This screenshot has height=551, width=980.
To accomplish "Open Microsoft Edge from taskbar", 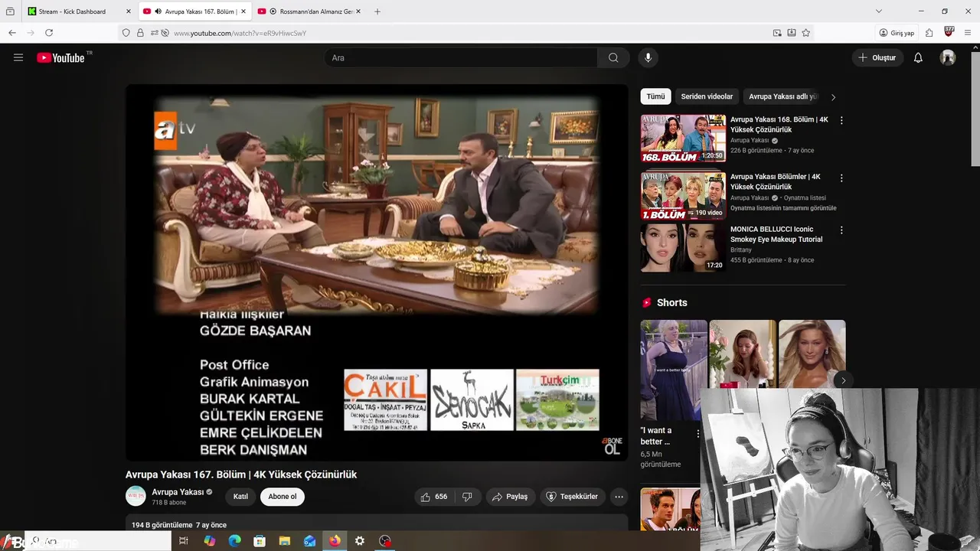I will [234, 541].
